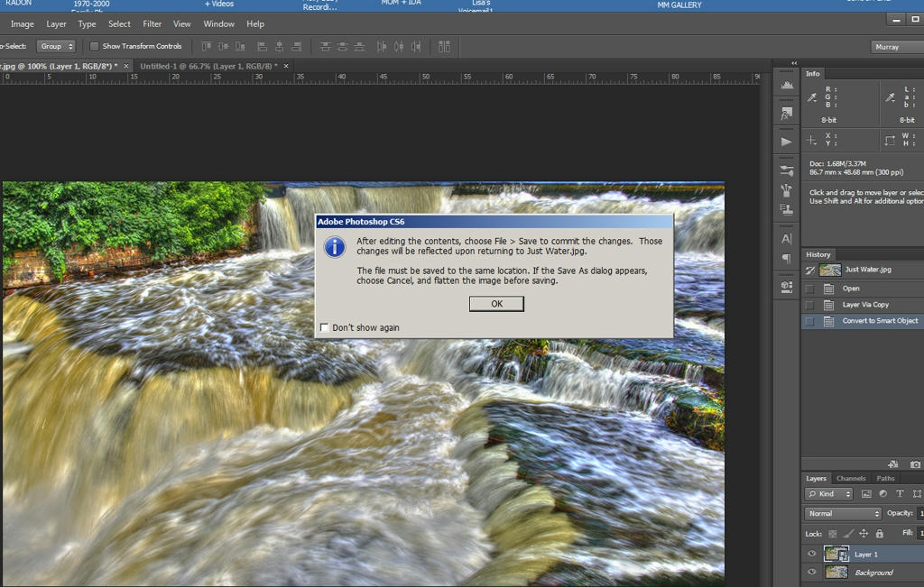Lock all padlock icon
The height and width of the screenshot is (587, 924).
point(879,534)
